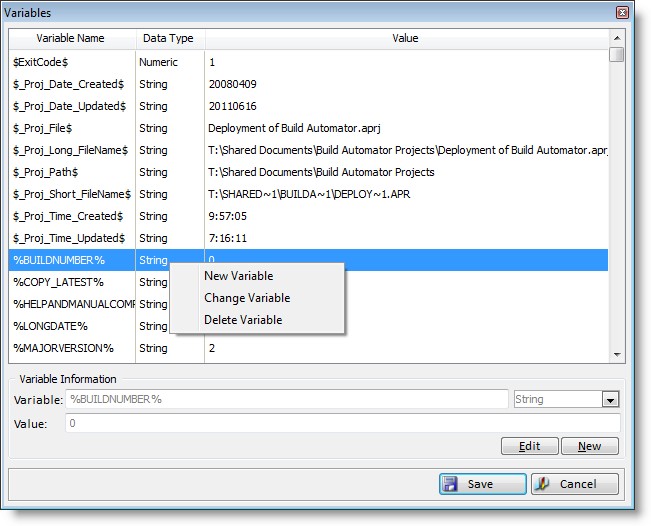The width and height of the screenshot is (651, 526).
Task: Choose New Variable from context menu
Action: (239, 276)
